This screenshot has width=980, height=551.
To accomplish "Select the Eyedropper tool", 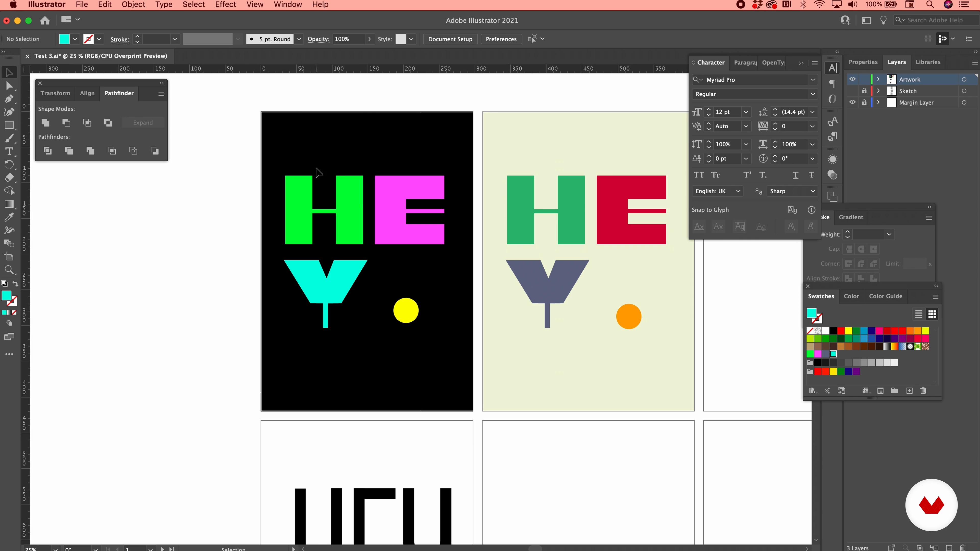I will coord(9,217).
